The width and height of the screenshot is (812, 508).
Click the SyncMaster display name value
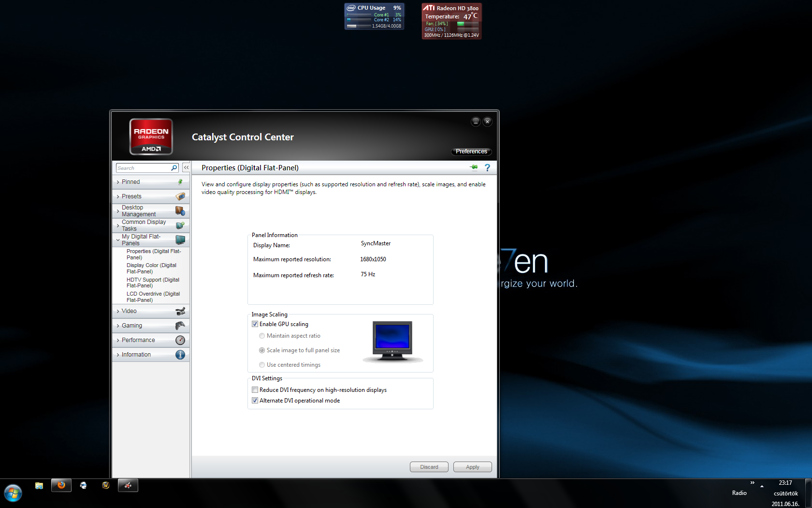376,243
